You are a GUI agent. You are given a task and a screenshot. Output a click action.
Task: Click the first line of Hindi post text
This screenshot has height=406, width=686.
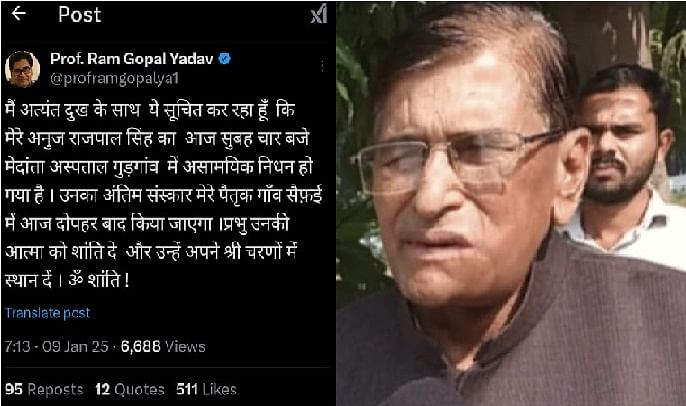[150, 110]
